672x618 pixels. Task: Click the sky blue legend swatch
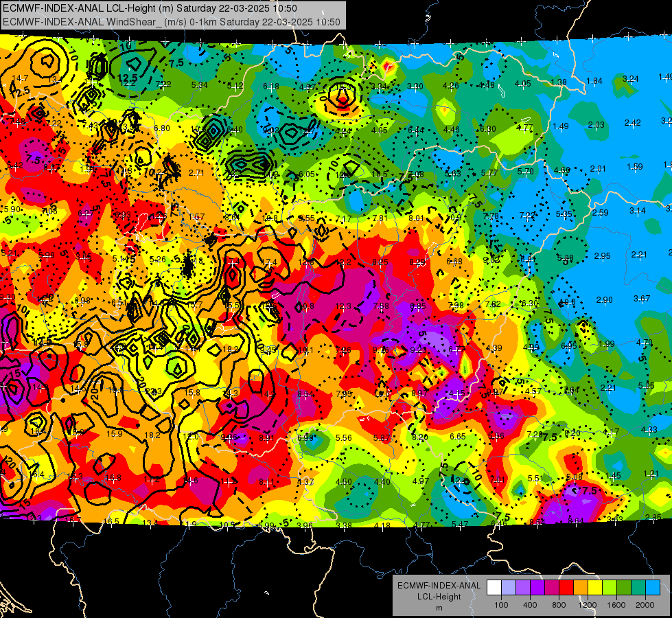653,588
